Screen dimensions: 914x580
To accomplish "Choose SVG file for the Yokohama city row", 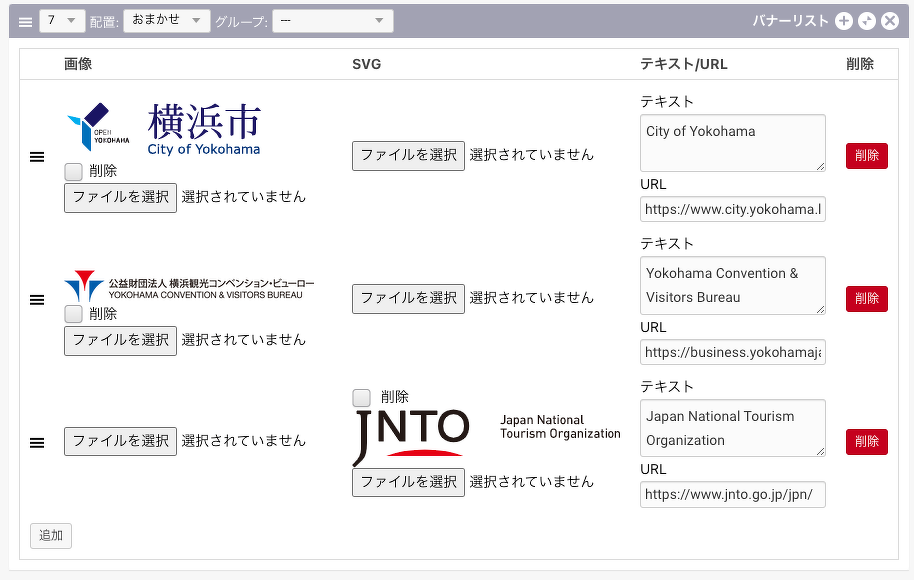I will pos(408,155).
